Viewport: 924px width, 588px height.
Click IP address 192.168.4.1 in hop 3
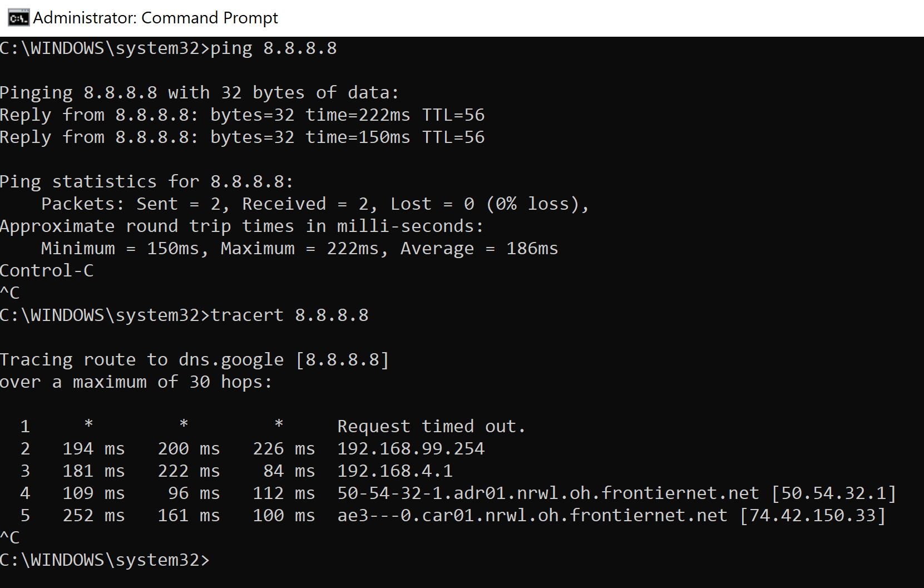tap(395, 471)
